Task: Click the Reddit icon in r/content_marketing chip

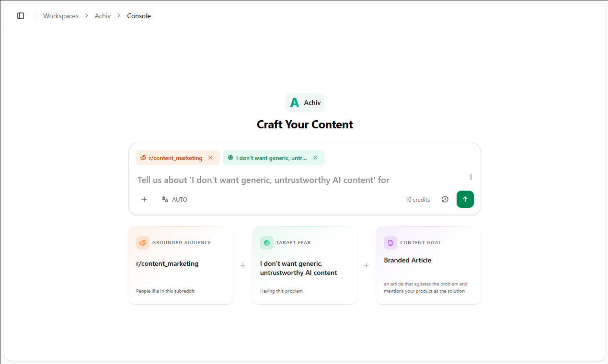Action: (143, 158)
